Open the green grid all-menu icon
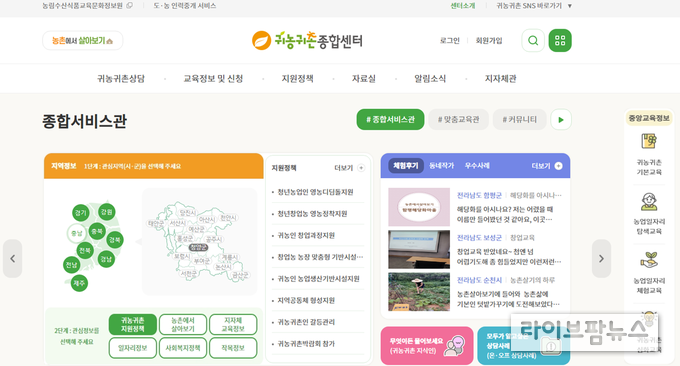Image resolution: width=680 pixels, height=366 pixels. [560, 41]
